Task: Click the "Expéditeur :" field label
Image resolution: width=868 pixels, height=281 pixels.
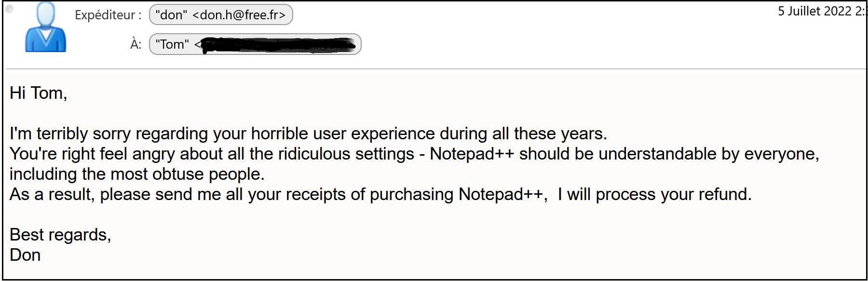Action: coord(108,15)
